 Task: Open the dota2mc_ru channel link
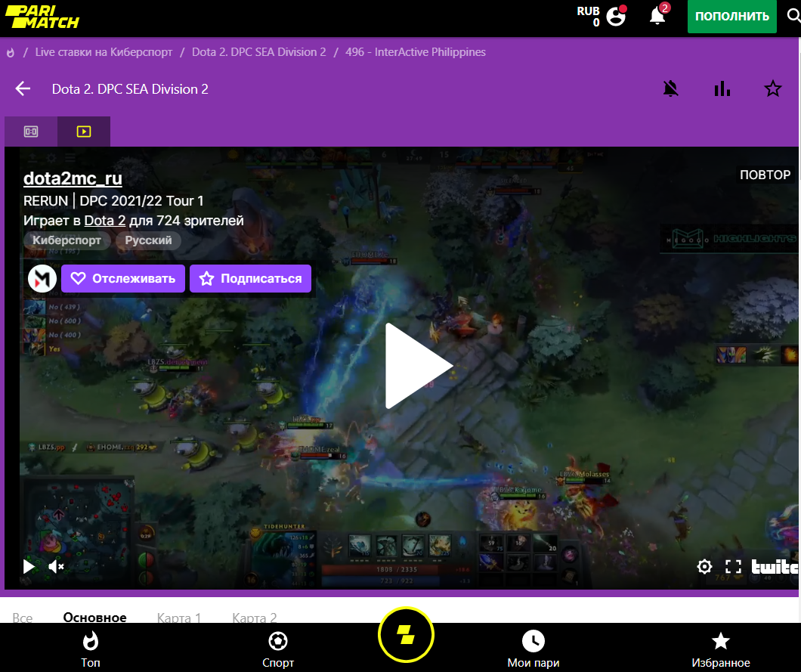73,178
